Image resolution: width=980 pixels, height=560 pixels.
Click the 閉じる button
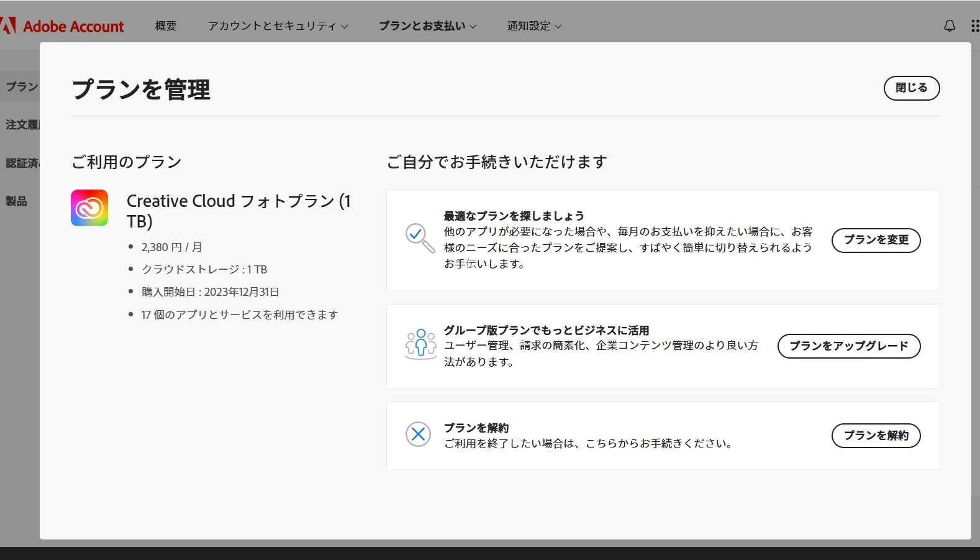911,88
